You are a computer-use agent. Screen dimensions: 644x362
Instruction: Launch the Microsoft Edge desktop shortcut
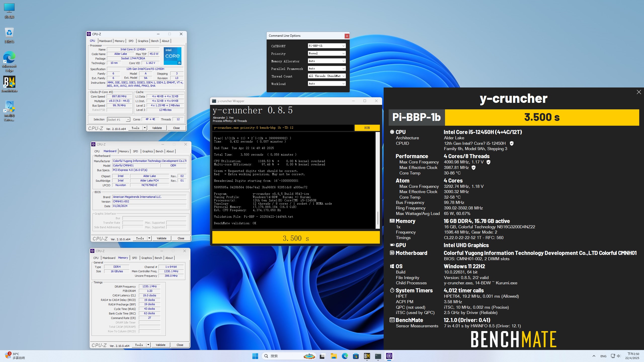tap(9, 62)
